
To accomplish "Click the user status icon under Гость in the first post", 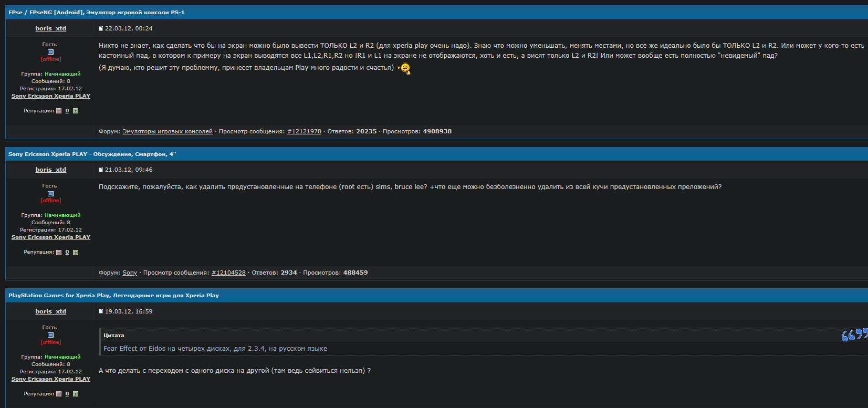I will [x=50, y=52].
